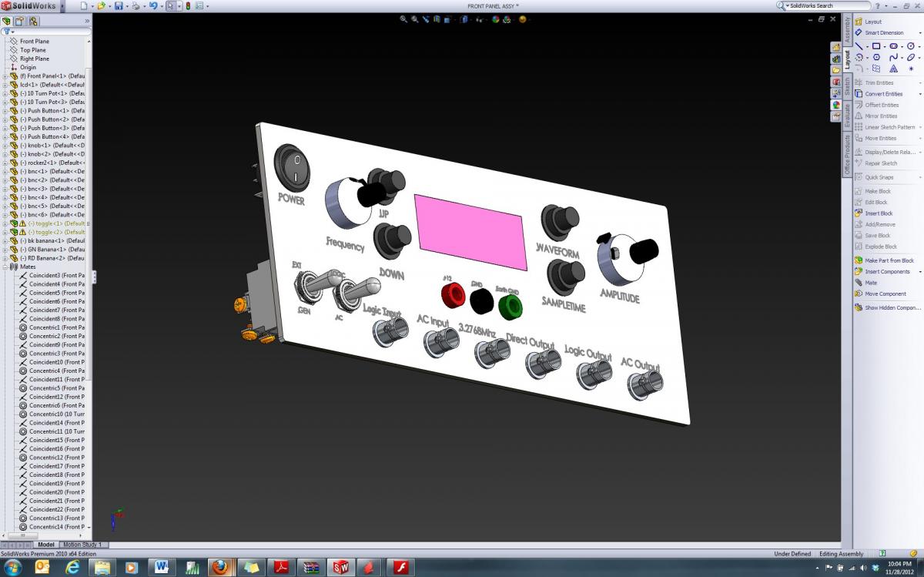The height and width of the screenshot is (577, 924).
Task: Click the Undo arrow icon
Action: pyautogui.click(x=152, y=6)
